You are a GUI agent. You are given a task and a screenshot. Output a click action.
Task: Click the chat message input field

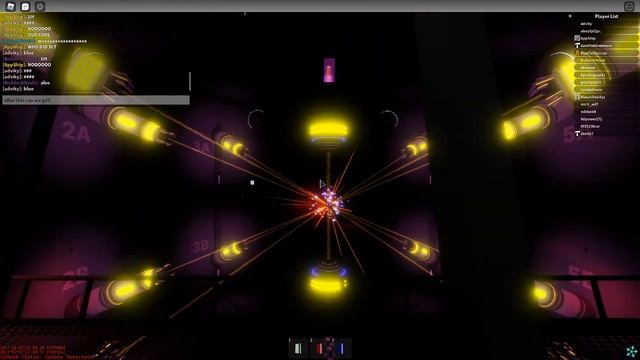(96, 100)
